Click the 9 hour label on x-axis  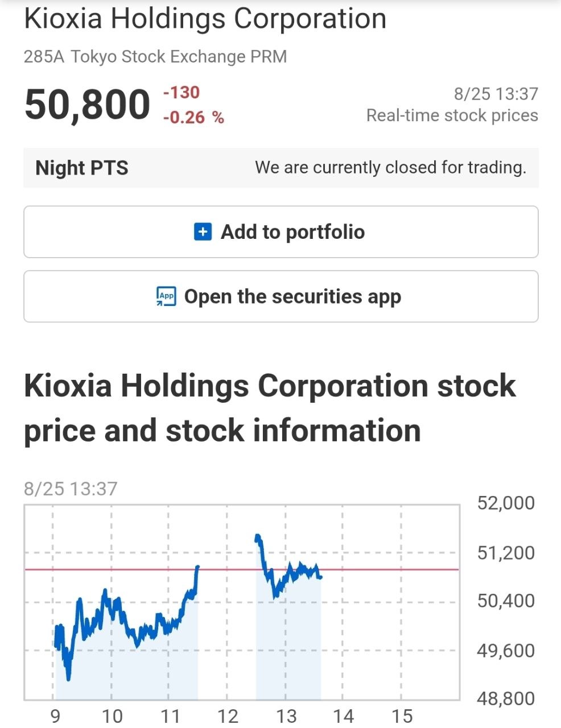click(x=55, y=716)
